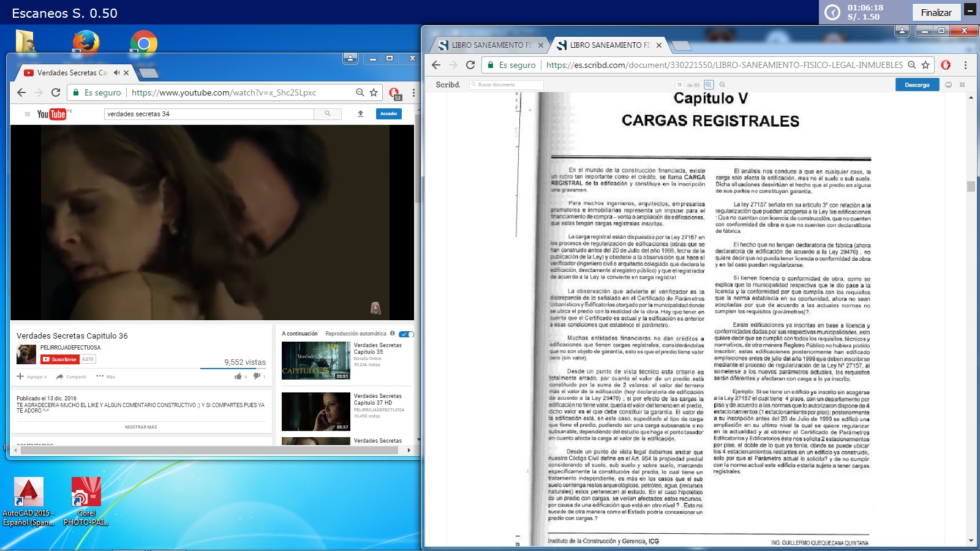Image resolution: width=980 pixels, height=551 pixels.
Task: Switch to first LIBRO SANEAMIENTO tab
Action: [x=487, y=45]
